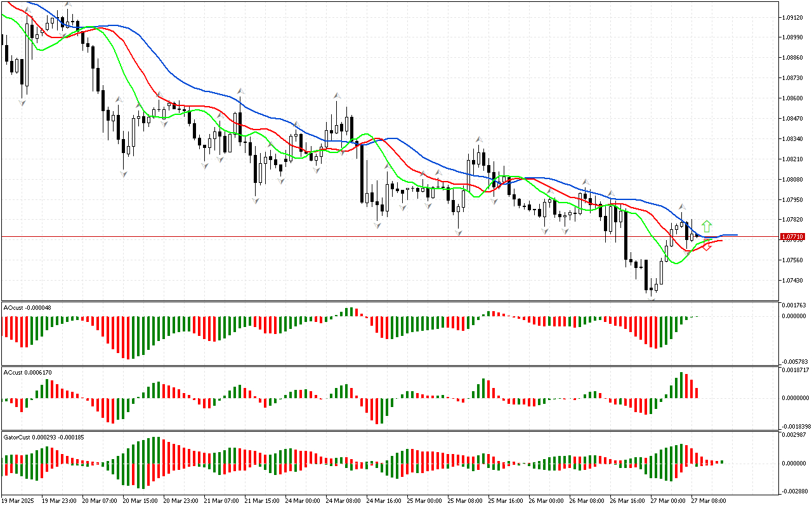Click the 20 Mar 07:00 time label
The height and width of the screenshot is (508, 812).
[100, 500]
